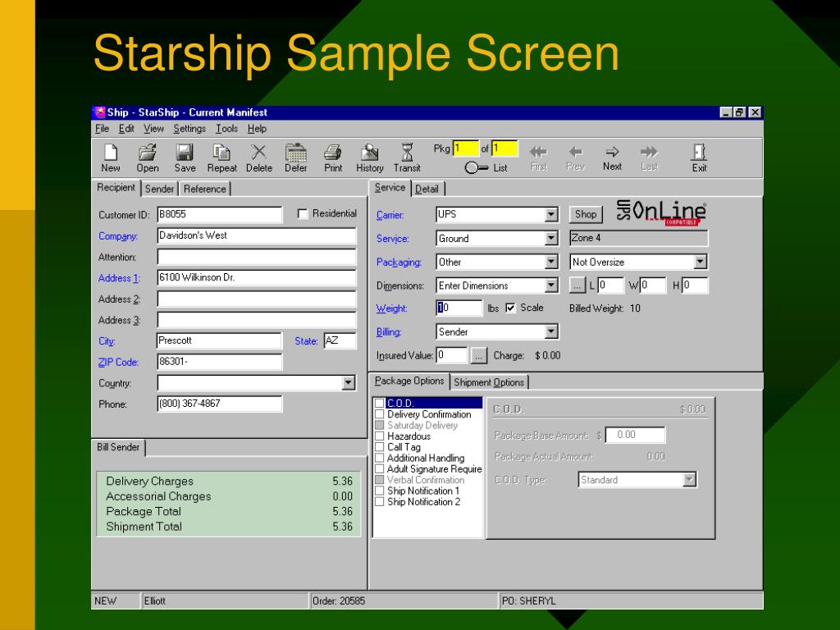Open the Settings menu
Viewport: 840px width, 630px height.
point(189,129)
